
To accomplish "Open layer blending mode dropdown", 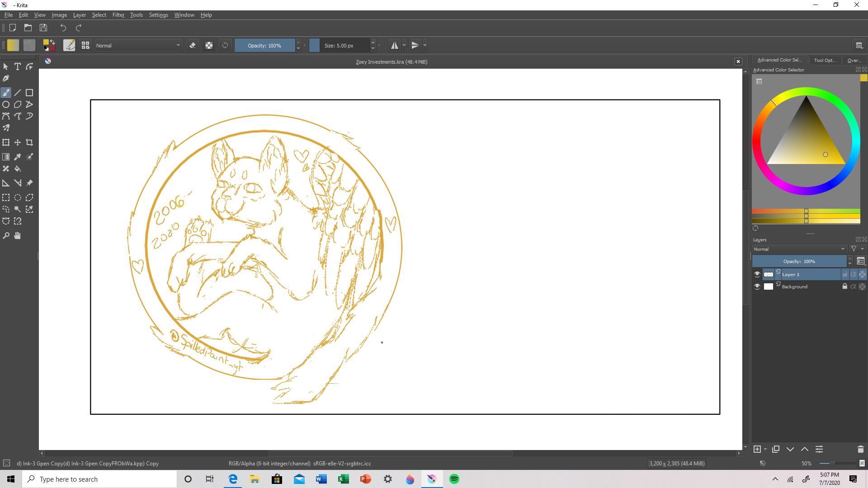I will click(799, 249).
